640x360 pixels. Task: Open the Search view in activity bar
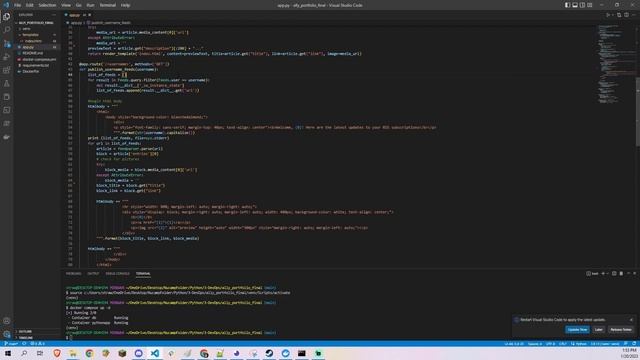click(x=7, y=30)
